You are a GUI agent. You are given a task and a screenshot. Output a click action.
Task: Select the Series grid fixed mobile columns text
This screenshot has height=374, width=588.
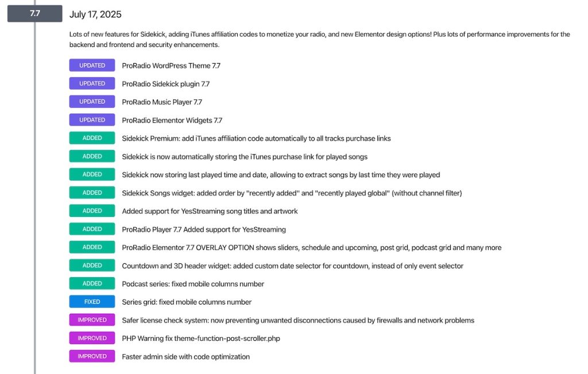[187, 302]
